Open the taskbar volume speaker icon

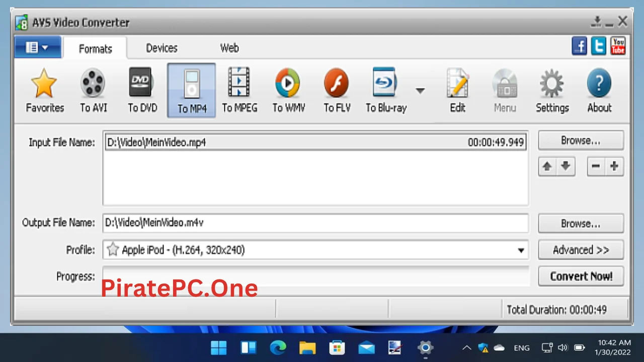[x=563, y=347]
